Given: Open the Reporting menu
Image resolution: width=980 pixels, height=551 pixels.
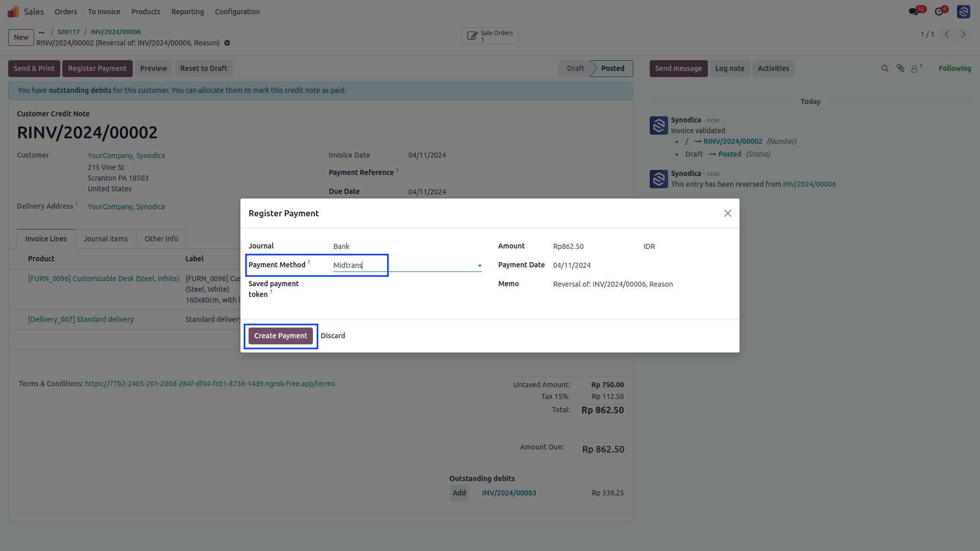Looking at the screenshot, I should [187, 12].
